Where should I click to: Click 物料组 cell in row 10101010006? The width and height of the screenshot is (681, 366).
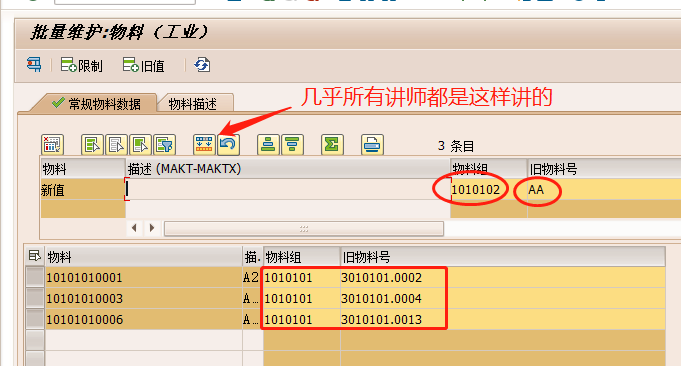click(x=301, y=319)
